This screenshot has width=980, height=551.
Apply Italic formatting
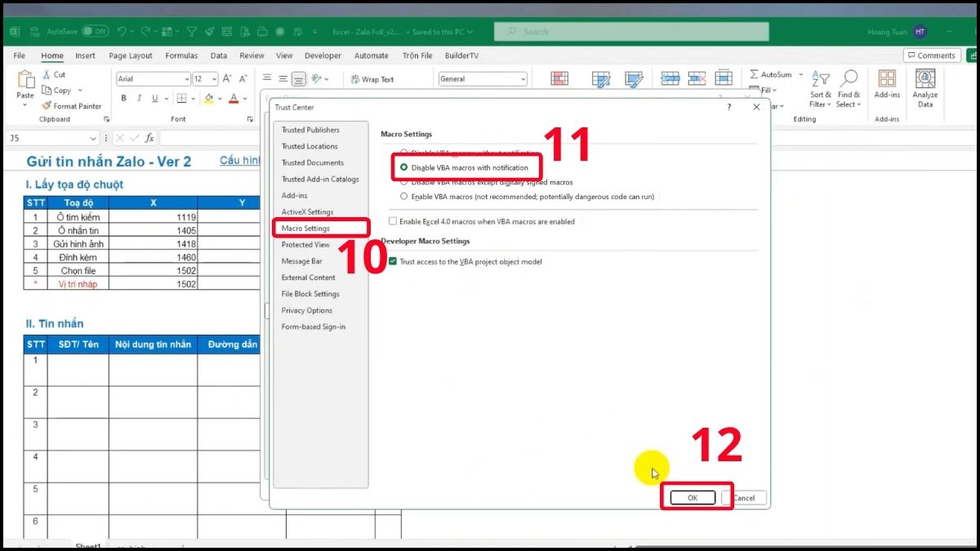140,99
